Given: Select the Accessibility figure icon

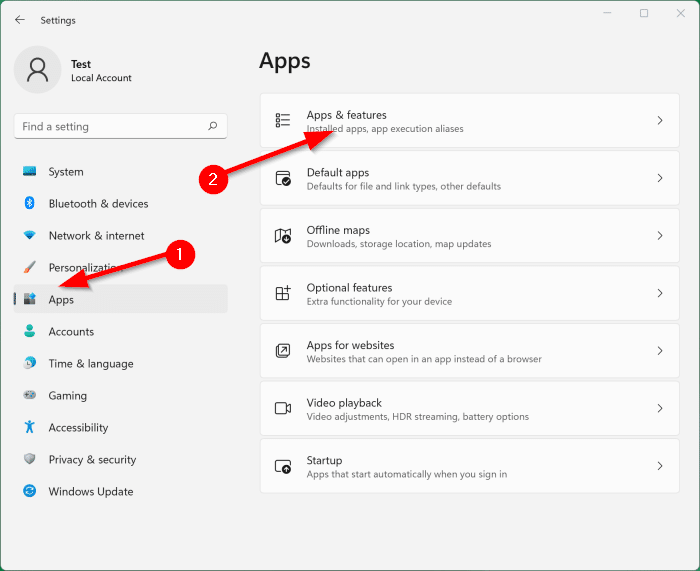Looking at the screenshot, I should (x=29, y=427).
